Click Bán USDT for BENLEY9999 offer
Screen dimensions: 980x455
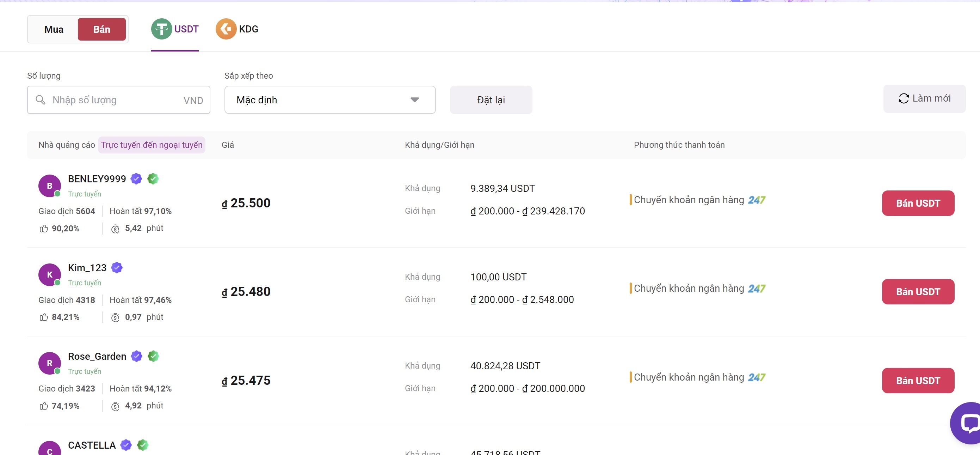[918, 203]
